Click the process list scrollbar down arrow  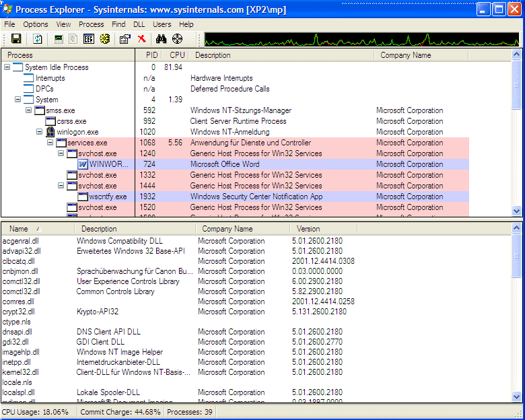[x=516, y=211]
